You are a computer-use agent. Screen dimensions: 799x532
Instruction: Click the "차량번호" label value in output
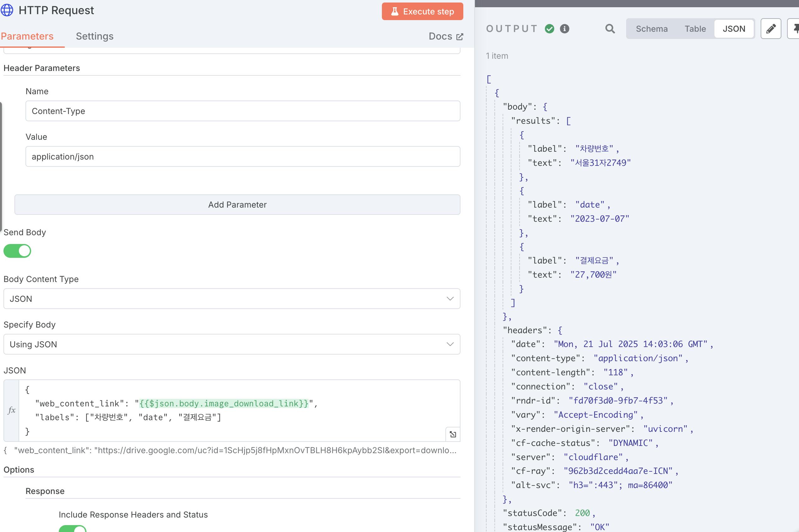point(594,149)
